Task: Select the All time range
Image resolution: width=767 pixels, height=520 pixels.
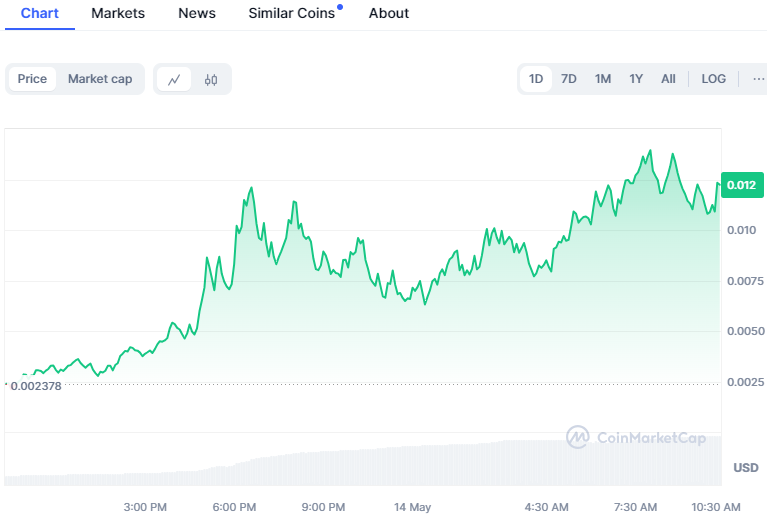Action: 668,79
